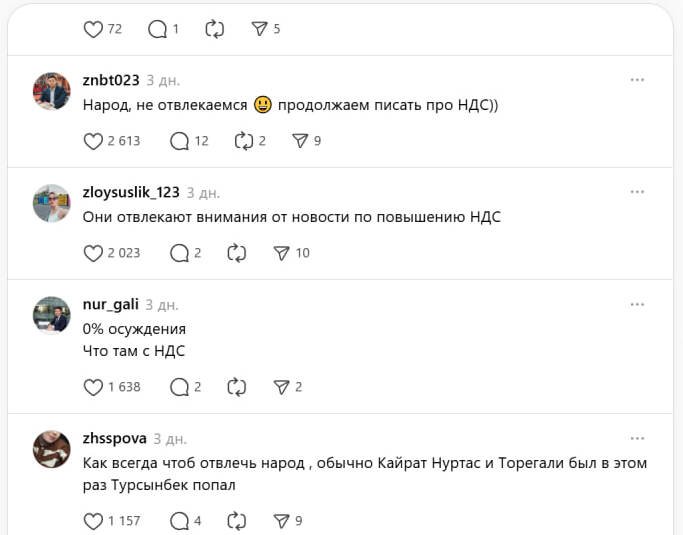The width and height of the screenshot is (683, 535).
Task: Like the top post with 72 likes
Action: (x=93, y=29)
